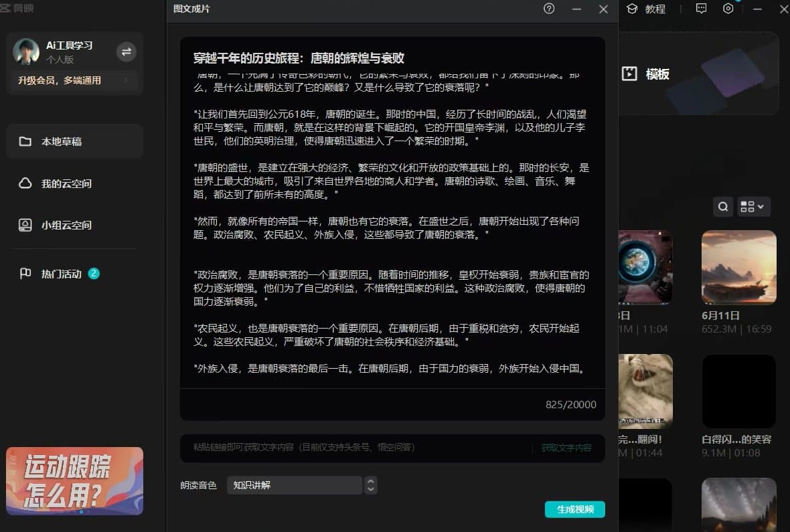The width and height of the screenshot is (790, 532).
Task: Click the 生成视频 generate video button
Action: 574,509
